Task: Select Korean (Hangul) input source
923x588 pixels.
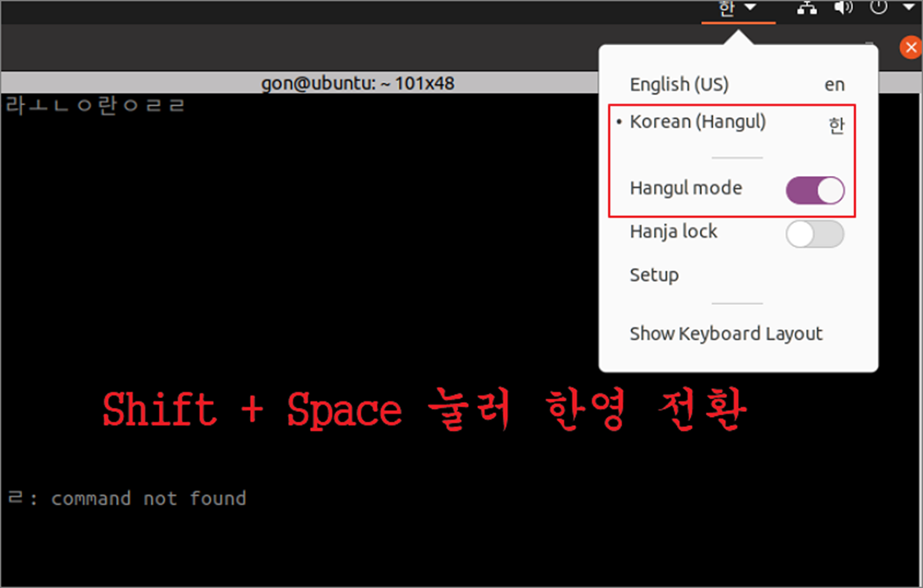Action: [738, 123]
